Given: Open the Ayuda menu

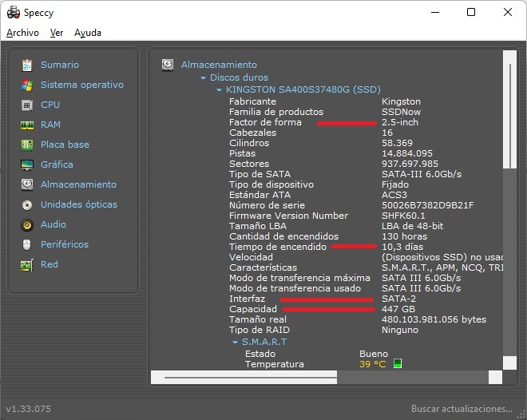Looking at the screenshot, I should pyautogui.click(x=87, y=33).
